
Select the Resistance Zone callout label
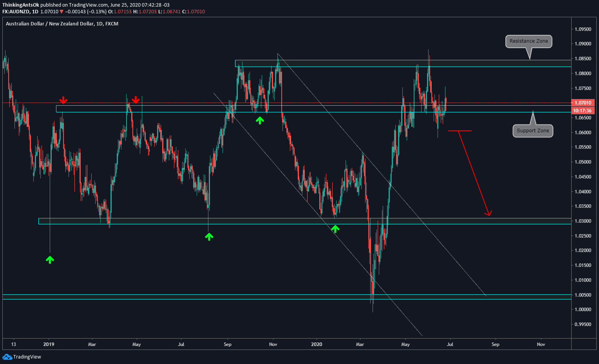(528, 41)
